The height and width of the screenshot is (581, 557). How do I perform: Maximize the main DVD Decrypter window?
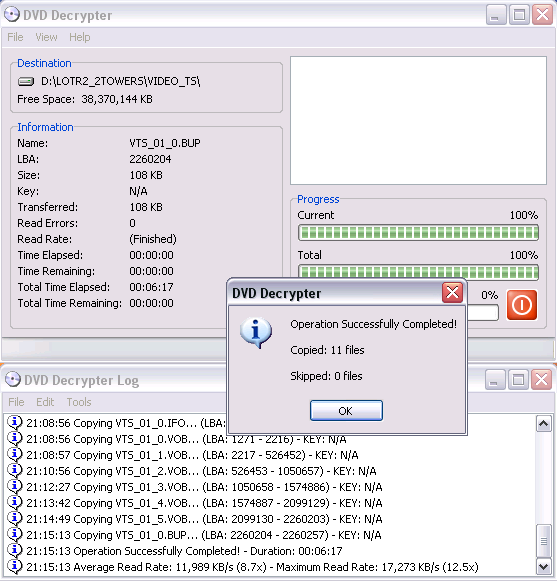click(x=519, y=15)
